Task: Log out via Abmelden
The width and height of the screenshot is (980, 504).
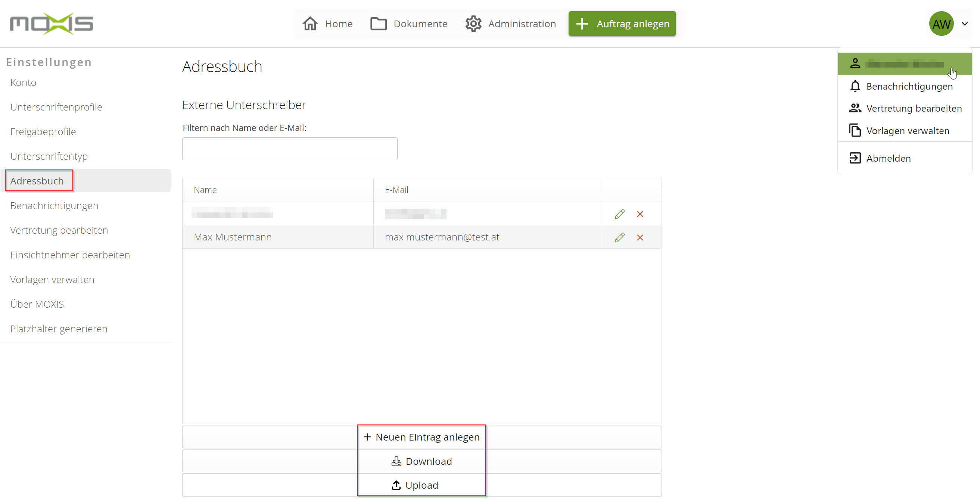Action: pos(888,158)
